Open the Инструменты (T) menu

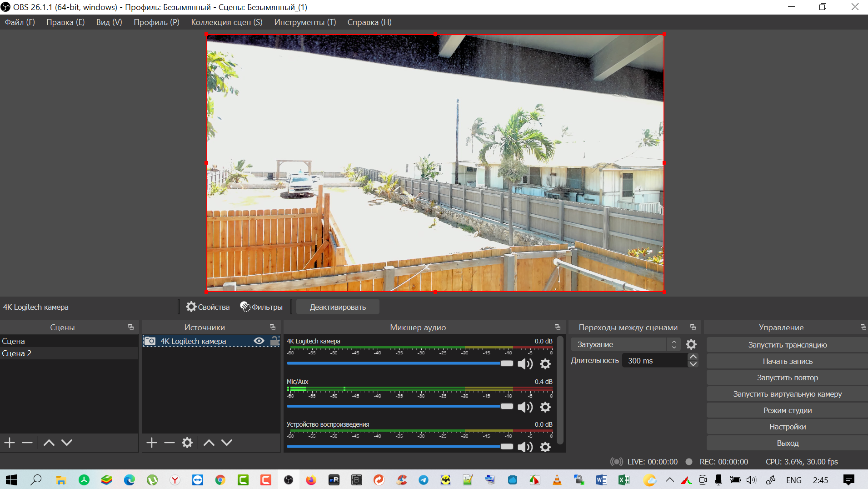coord(305,22)
